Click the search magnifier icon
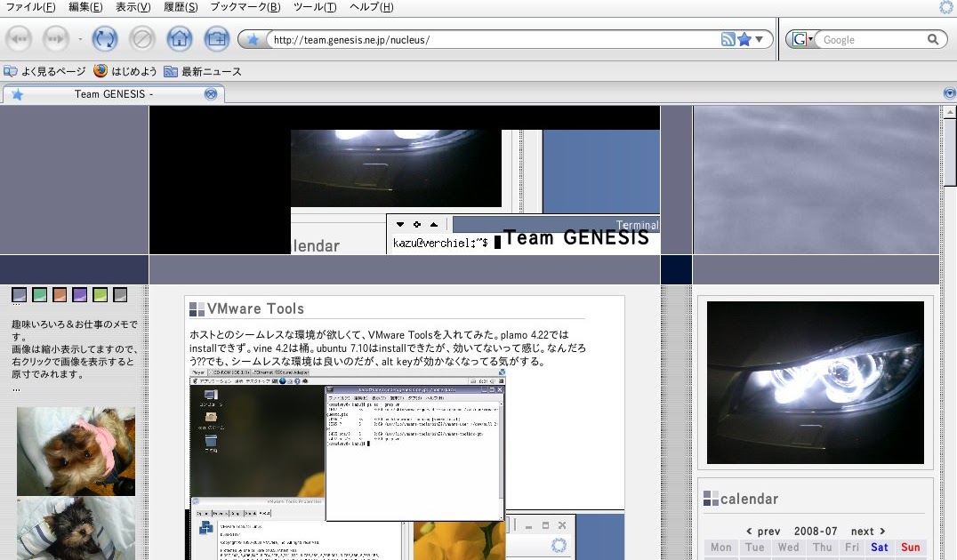Image resolution: width=957 pixels, height=560 pixels. click(x=933, y=40)
